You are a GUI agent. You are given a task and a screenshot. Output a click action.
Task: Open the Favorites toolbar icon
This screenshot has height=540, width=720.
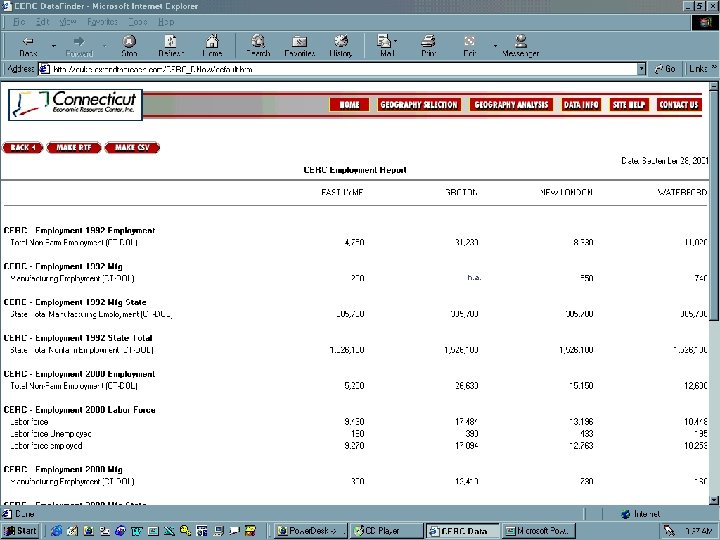(299, 46)
